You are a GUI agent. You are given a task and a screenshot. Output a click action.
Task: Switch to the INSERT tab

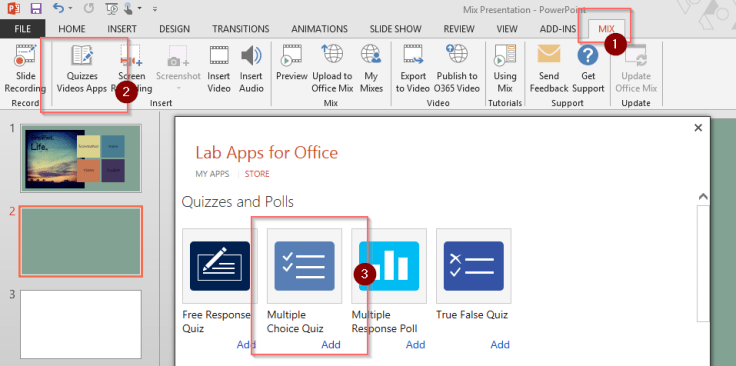(x=122, y=29)
